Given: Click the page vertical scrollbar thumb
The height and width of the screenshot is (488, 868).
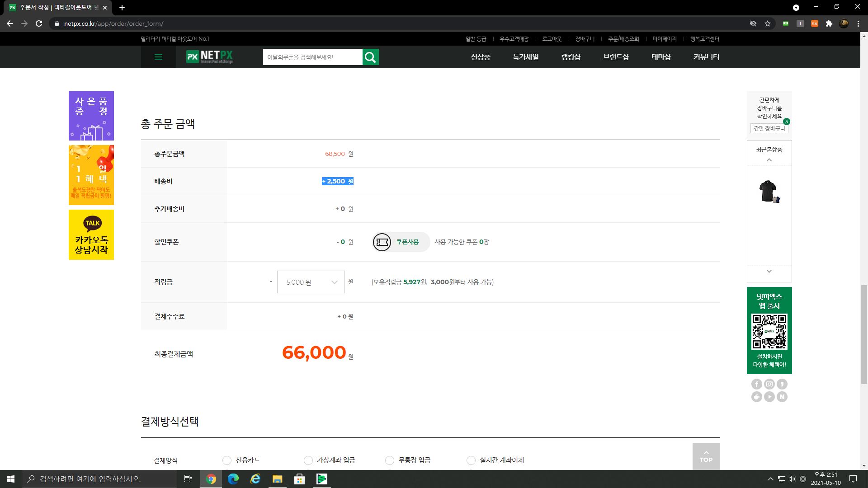Looking at the screenshot, I should pyautogui.click(x=864, y=334).
